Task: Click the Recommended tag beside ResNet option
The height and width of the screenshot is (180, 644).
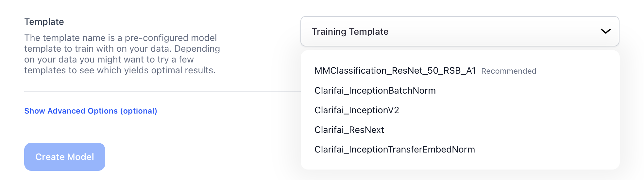Action: pos(509,71)
